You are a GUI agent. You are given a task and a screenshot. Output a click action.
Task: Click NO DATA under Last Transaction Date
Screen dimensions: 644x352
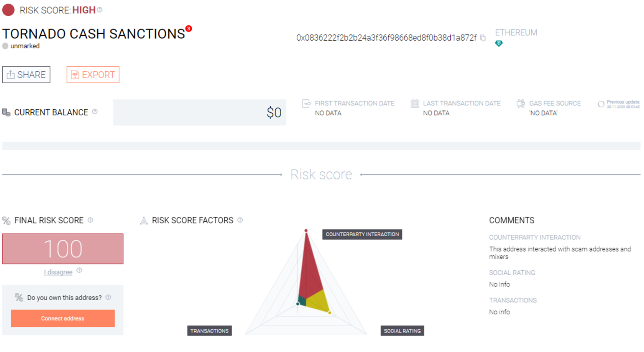click(x=436, y=113)
